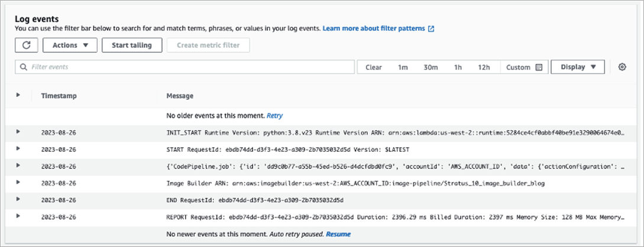
Task: Expand the Image Builder ARN log row
Action: [x=18, y=183]
